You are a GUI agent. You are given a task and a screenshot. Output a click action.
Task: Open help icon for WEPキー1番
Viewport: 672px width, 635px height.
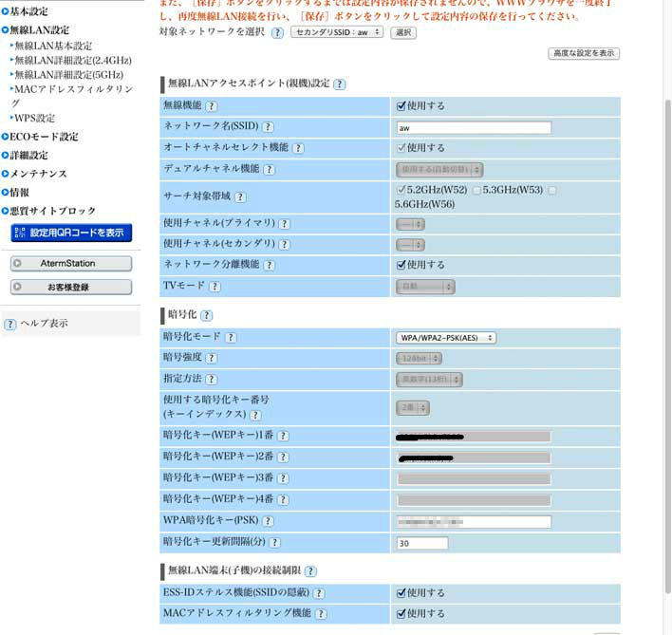coord(283,436)
